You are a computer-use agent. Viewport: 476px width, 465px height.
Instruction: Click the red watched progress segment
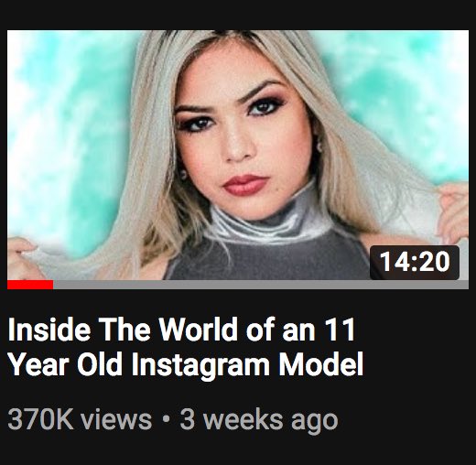point(30,285)
